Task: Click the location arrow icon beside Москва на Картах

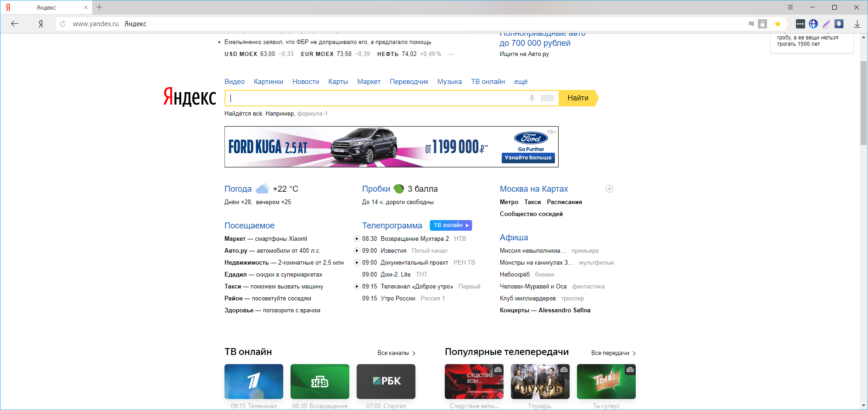Action: coord(609,189)
